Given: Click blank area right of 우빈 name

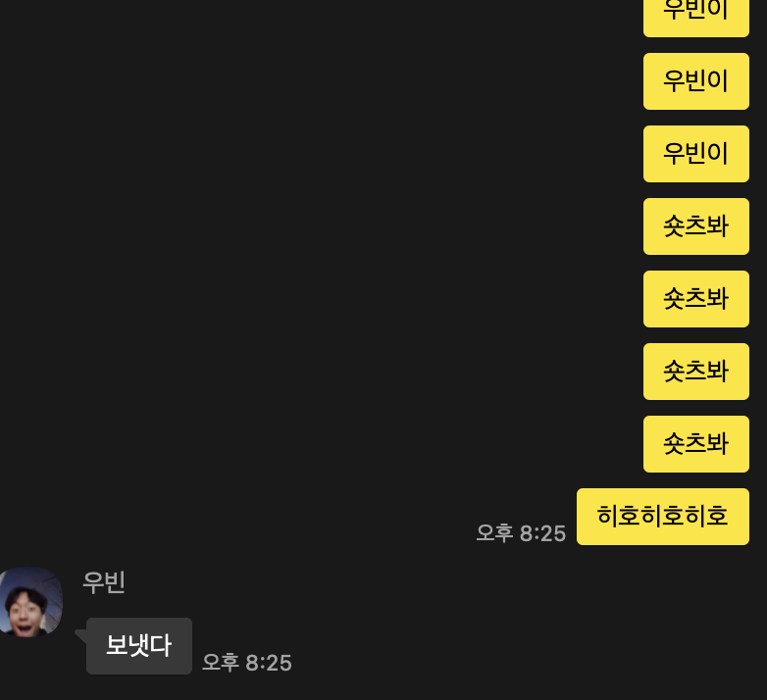Looking at the screenshot, I should (x=440, y=582).
